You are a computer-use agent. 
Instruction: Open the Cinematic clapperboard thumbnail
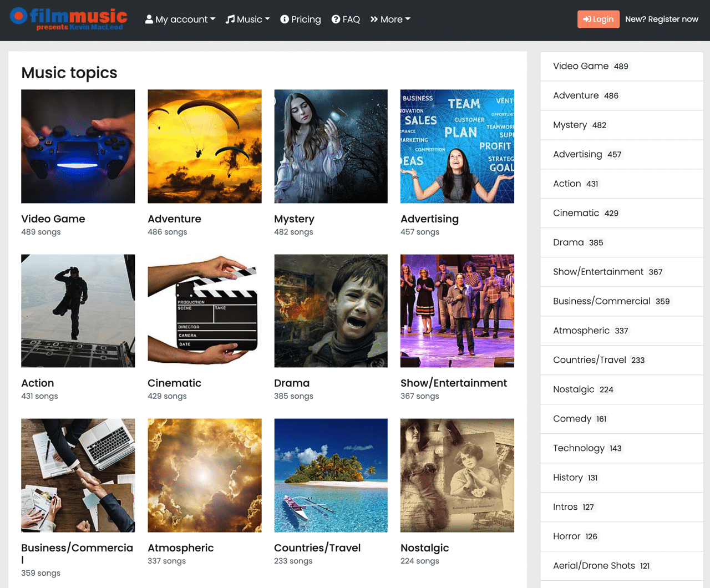click(x=205, y=311)
